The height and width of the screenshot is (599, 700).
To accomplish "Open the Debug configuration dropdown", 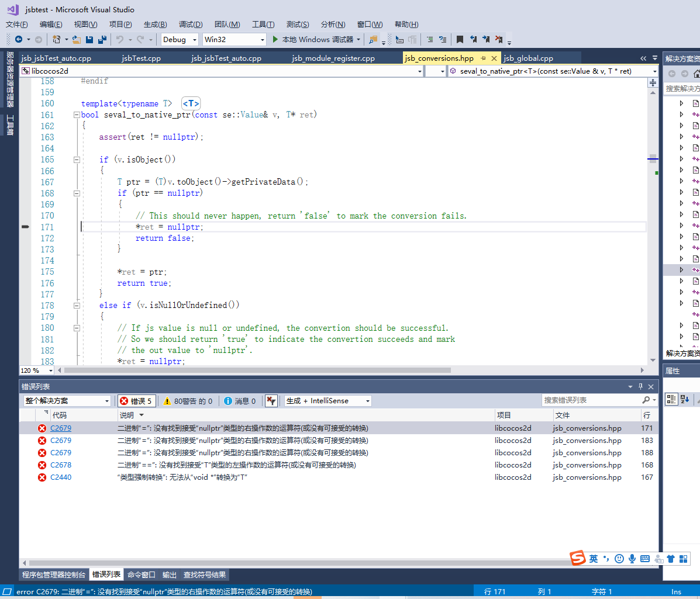I will coord(180,39).
